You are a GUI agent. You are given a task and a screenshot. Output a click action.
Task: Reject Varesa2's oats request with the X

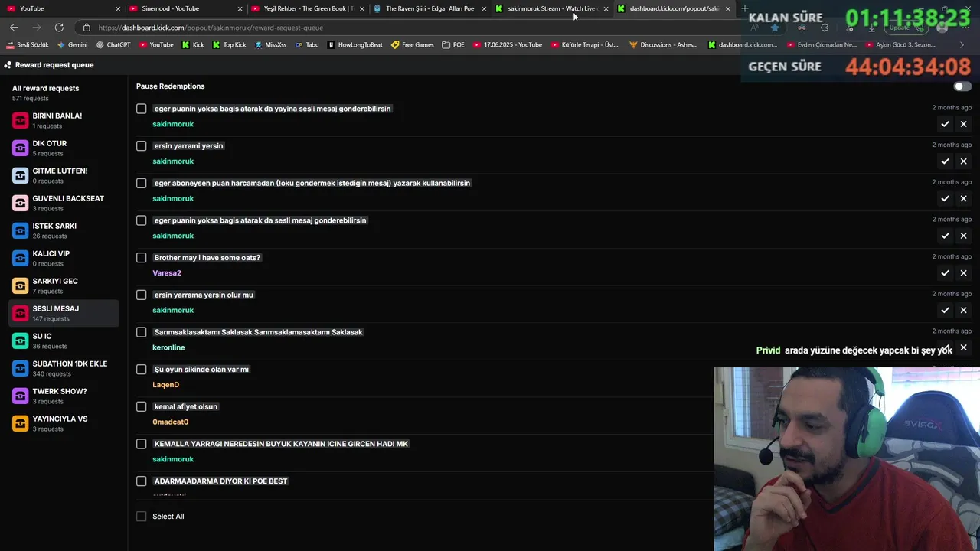(x=963, y=273)
